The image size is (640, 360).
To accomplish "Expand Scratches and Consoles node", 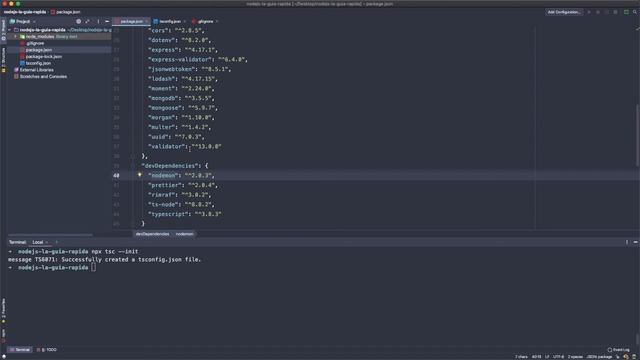I will coord(40,76).
